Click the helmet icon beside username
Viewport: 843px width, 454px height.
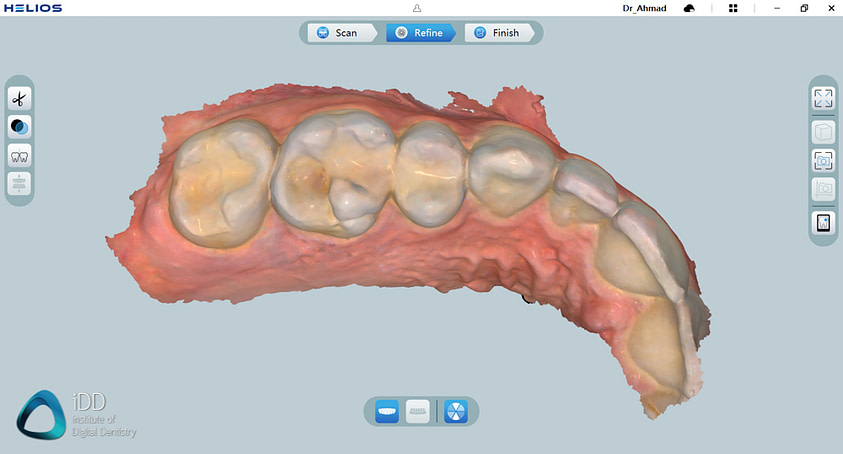click(x=690, y=8)
